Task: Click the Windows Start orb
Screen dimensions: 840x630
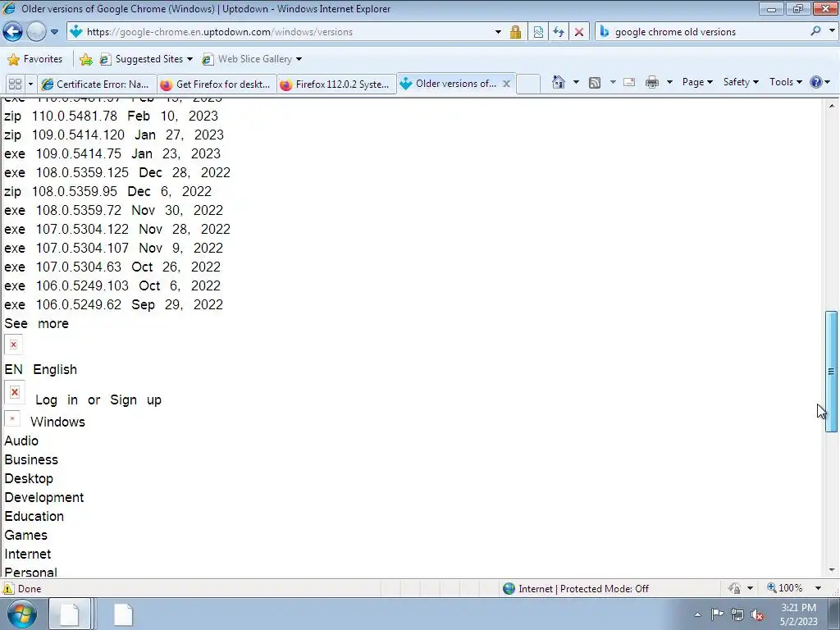Action: (x=22, y=614)
